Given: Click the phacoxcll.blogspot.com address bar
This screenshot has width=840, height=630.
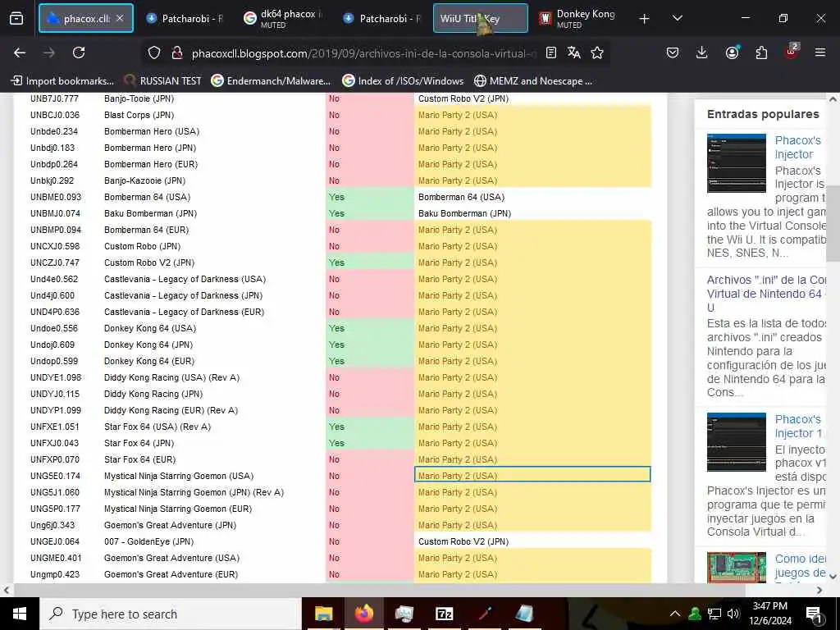Looking at the screenshot, I should pos(363,53).
